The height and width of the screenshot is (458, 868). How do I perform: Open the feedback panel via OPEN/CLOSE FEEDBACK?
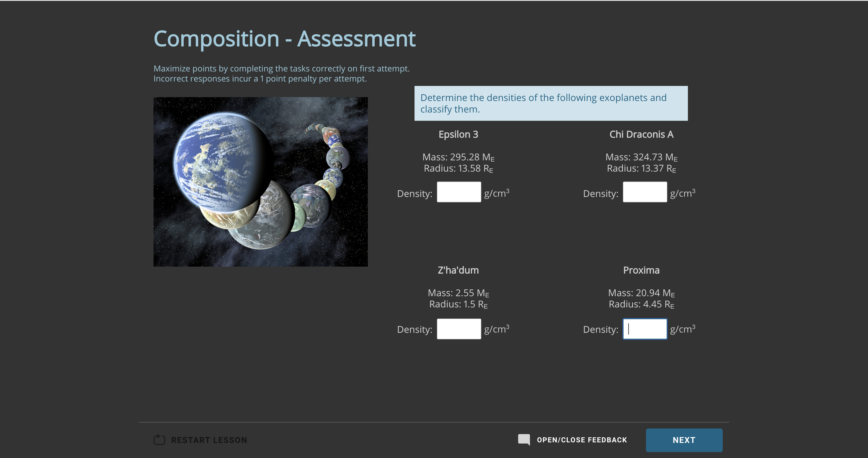click(x=581, y=440)
